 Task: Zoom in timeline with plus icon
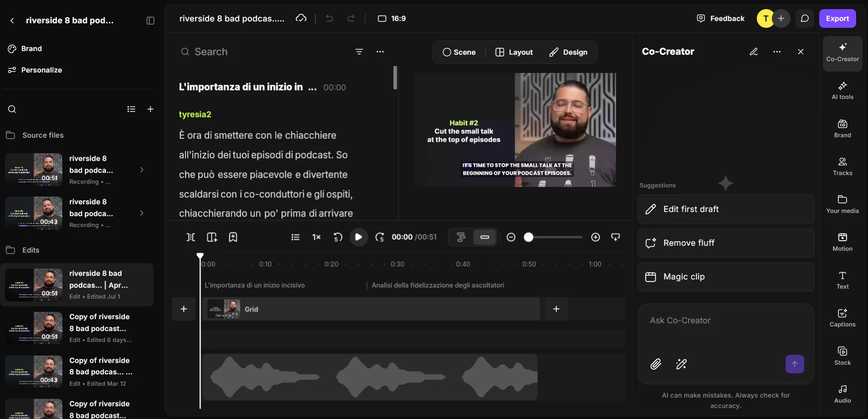click(x=596, y=237)
